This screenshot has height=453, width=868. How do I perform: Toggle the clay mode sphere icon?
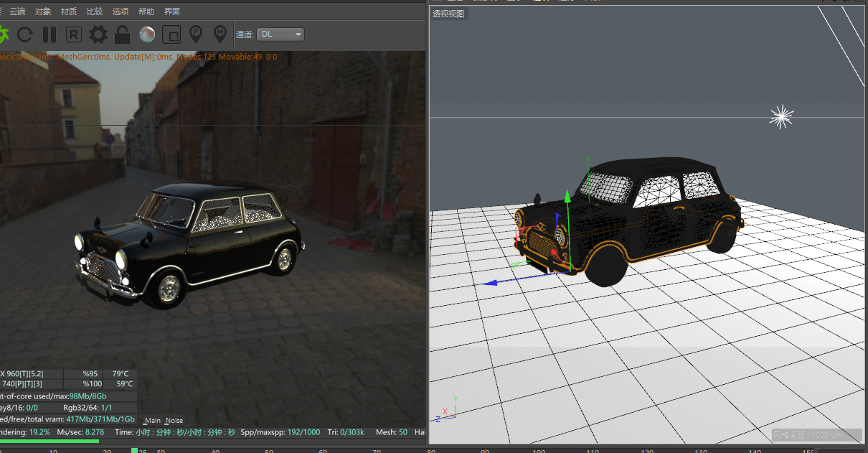pos(147,34)
